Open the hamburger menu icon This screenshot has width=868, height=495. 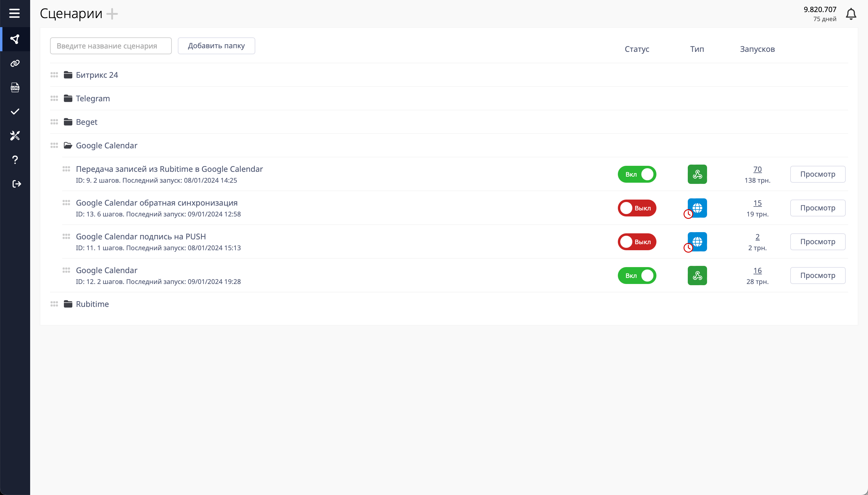[14, 13]
